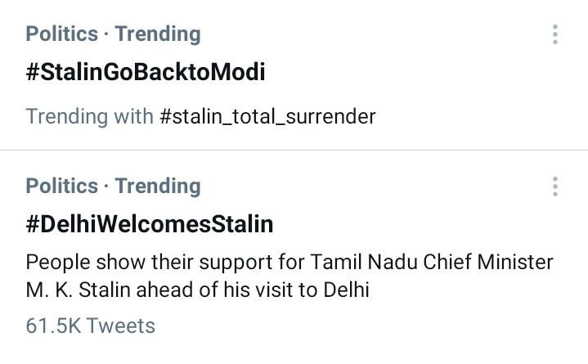The width and height of the screenshot is (588, 364).
Task: Click the divider line between the two trends
Action: point(294,151)
